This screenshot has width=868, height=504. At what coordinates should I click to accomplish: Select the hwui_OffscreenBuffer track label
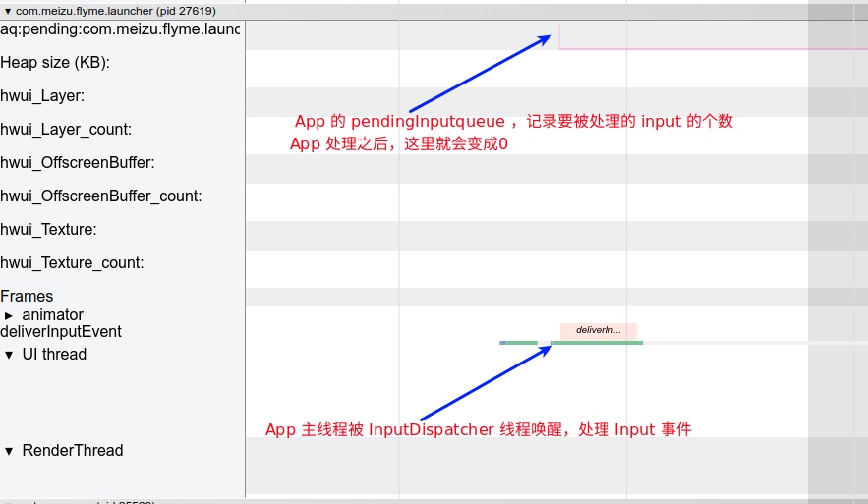[78, 163]
